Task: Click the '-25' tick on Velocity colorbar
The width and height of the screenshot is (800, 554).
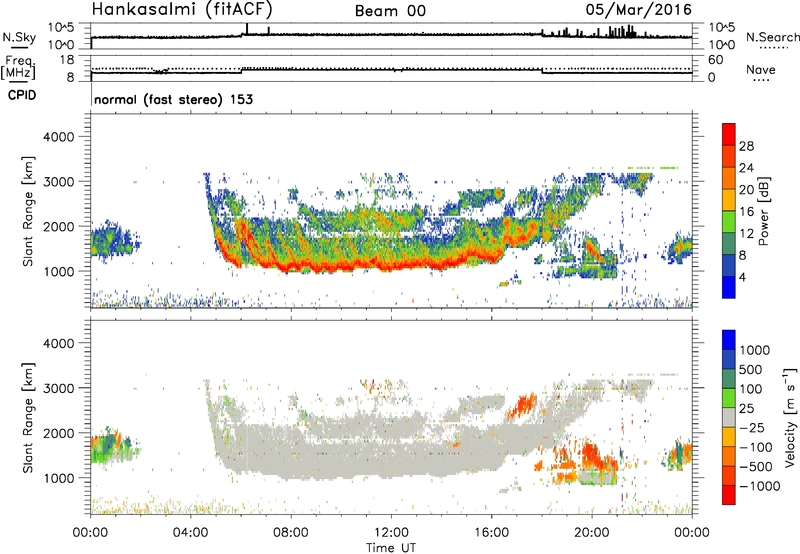Action: click(751, 427)
